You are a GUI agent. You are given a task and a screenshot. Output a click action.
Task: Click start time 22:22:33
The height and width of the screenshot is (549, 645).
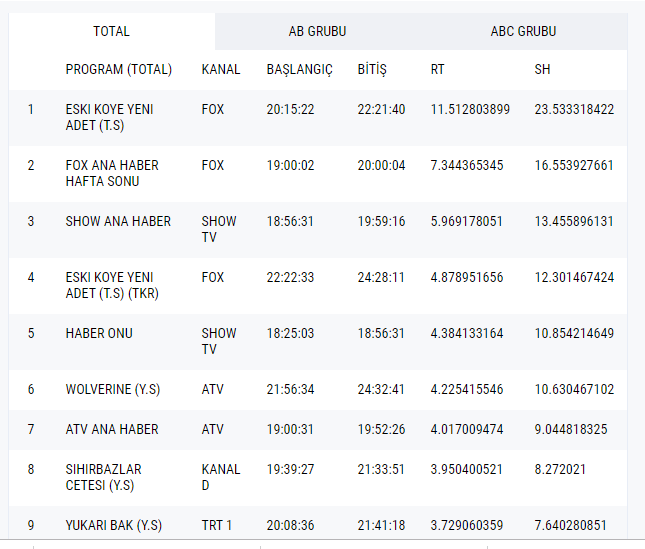290,278
